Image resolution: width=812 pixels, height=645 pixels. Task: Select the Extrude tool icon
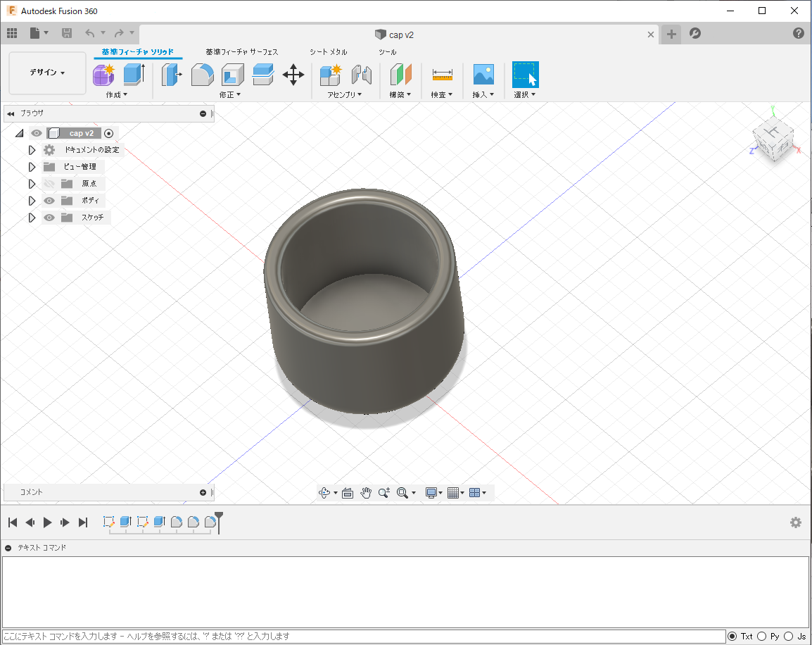point(134,74)
